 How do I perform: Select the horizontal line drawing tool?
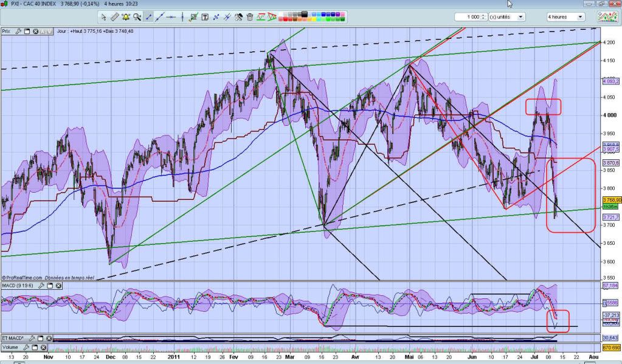tap(172, 17)
